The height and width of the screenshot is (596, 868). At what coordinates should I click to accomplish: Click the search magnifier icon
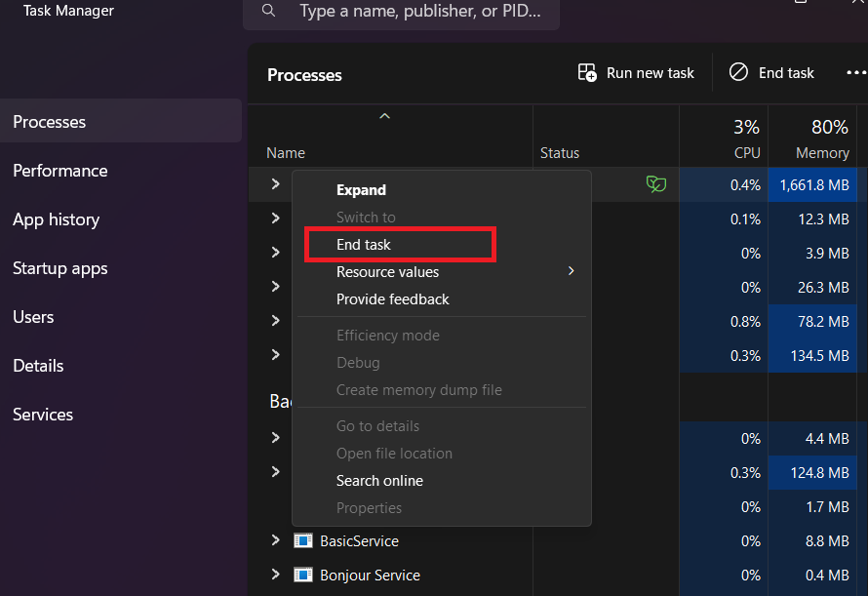269,12
